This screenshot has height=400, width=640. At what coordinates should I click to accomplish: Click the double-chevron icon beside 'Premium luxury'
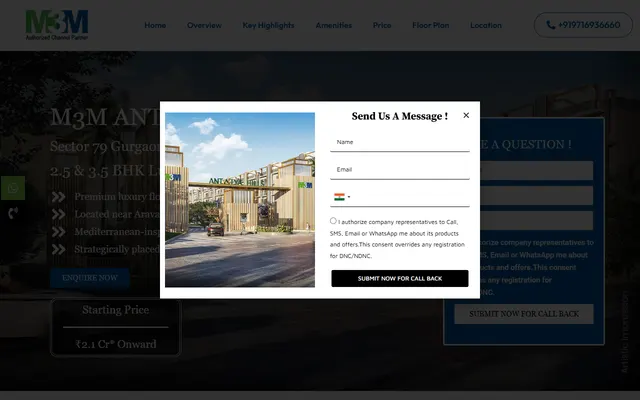(58, 197)
